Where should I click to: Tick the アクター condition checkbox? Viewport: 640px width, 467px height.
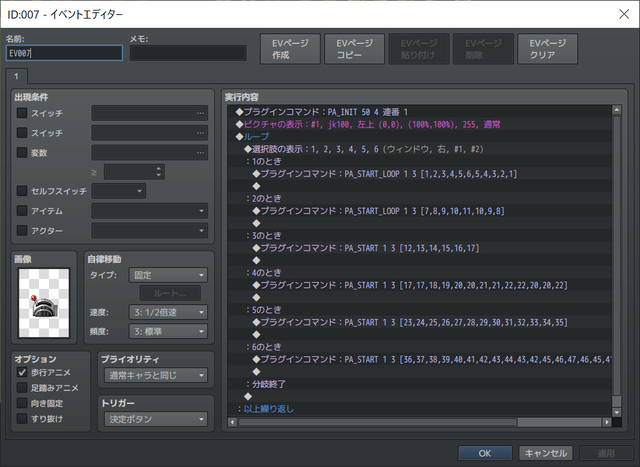[x=22, y=230]
